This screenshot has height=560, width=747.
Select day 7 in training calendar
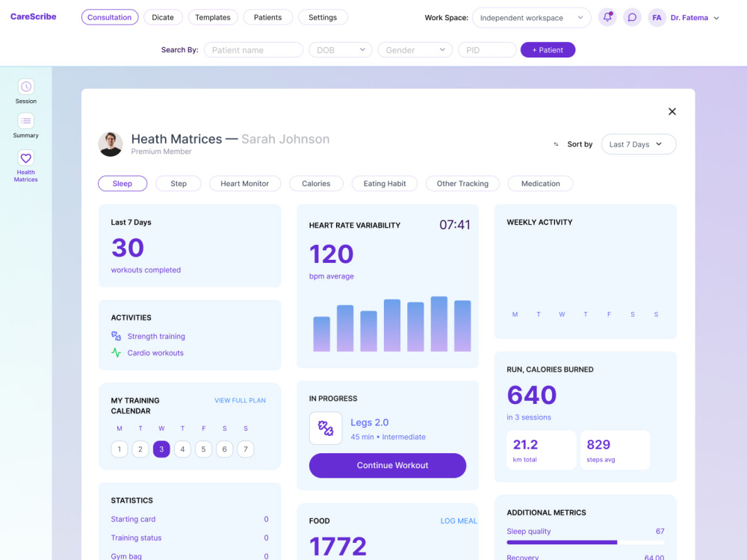246,449
